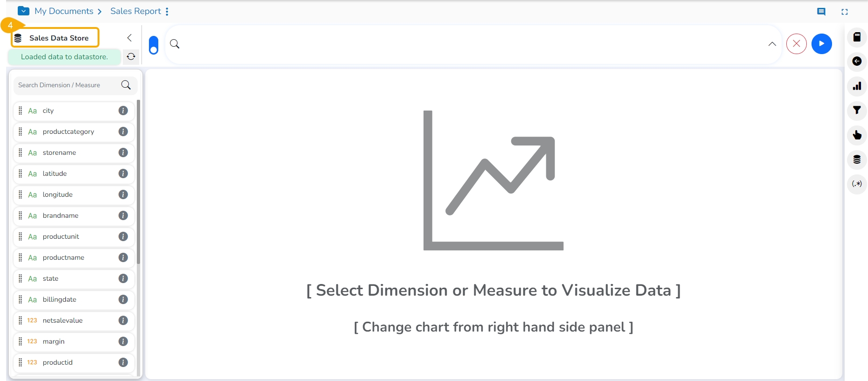Click the Search Dimension / Measure field

coord(68,85)
